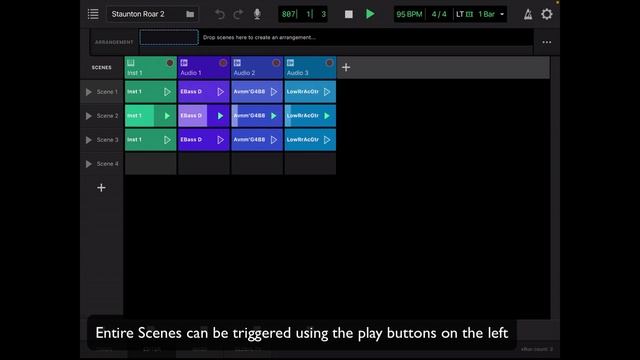Select the Scene 1 label

[107, 92]
